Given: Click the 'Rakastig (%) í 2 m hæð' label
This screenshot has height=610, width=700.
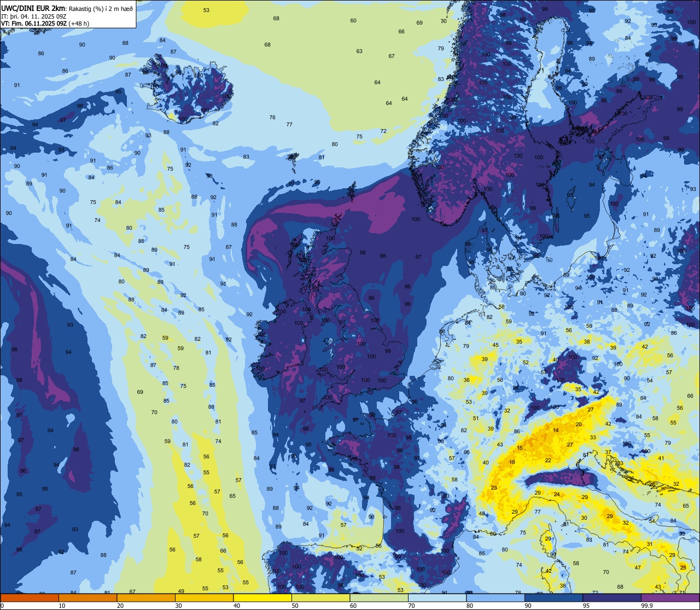Looking at the screenshot, I should [x=100, y=9].
